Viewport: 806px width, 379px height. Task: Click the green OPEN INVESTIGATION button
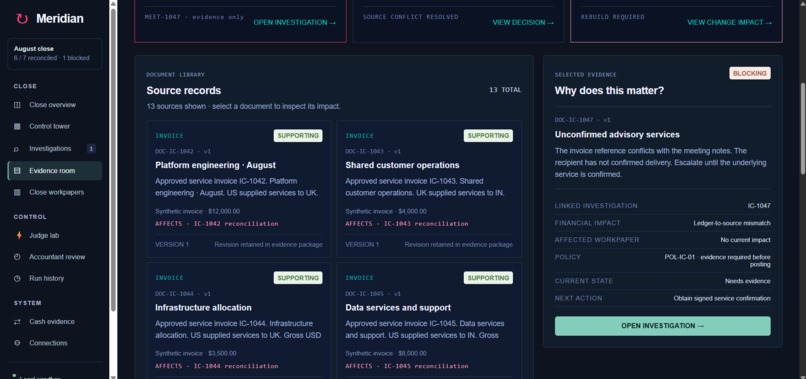click(x=663, y=326)
